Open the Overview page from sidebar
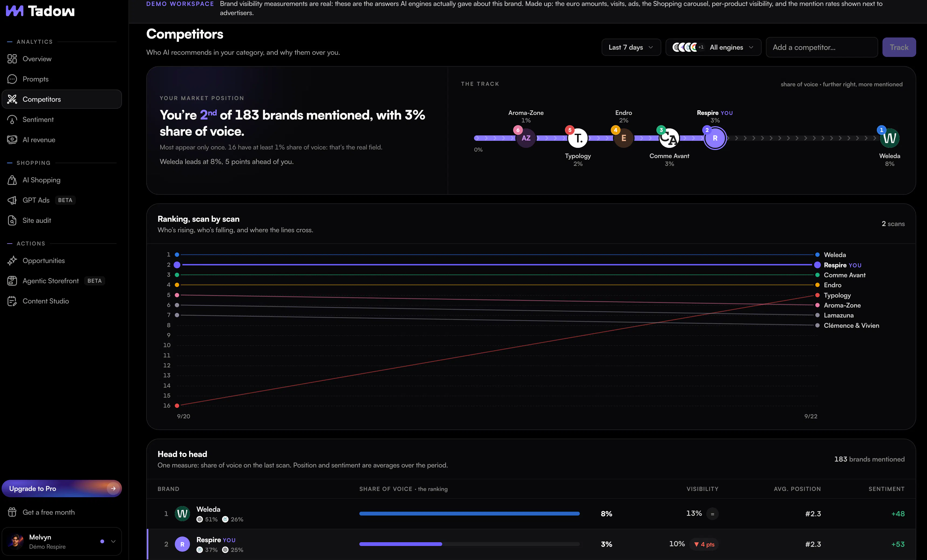The image size is (927, 560). pos(62,59)
